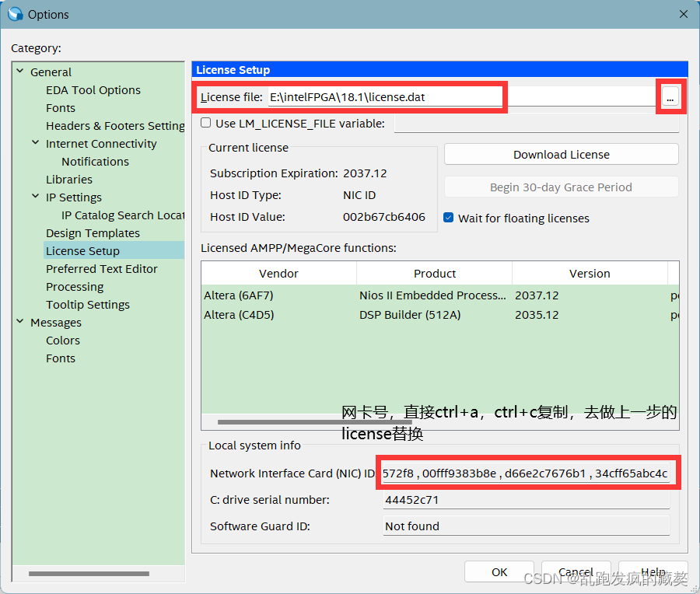
Task: Collapse the General category tree
Action: pos(19,72)
